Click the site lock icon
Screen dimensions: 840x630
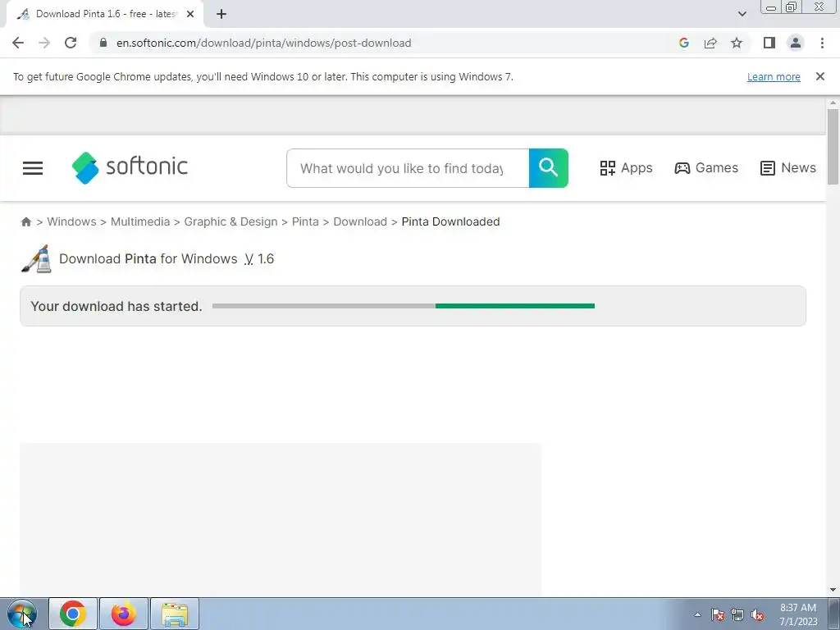(103, 43)
